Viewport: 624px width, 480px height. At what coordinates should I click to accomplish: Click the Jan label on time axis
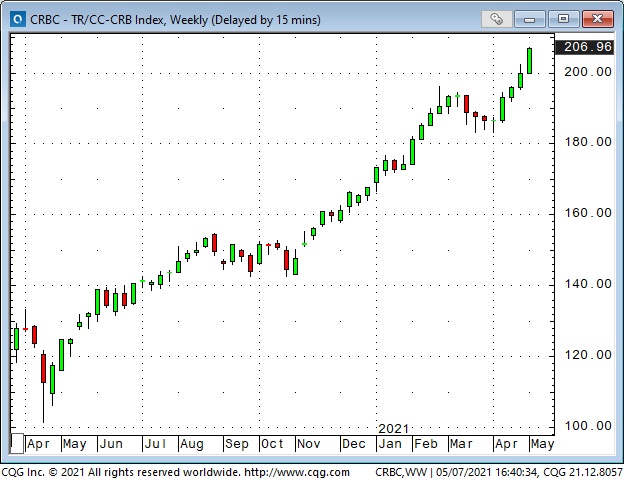pyautogui.click(x=390, y=444)
